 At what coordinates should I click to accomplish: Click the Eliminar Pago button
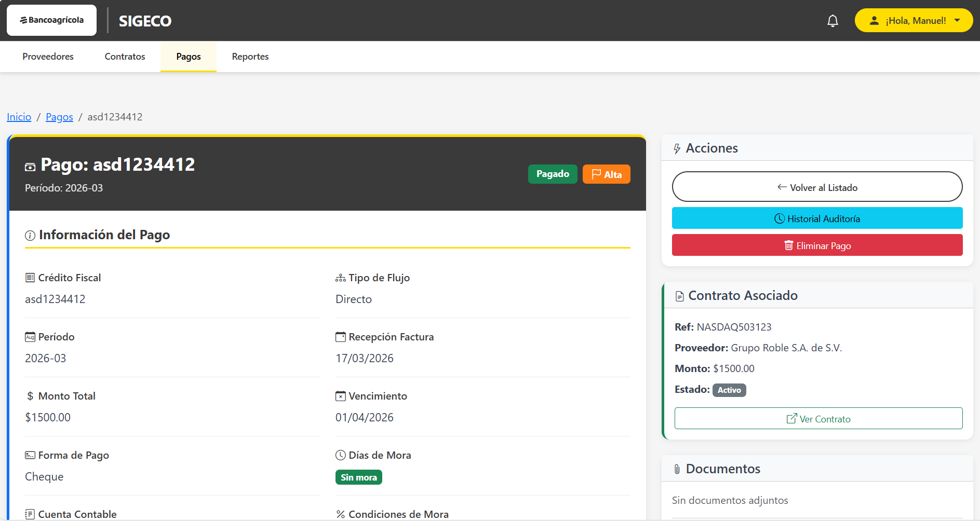817,245
